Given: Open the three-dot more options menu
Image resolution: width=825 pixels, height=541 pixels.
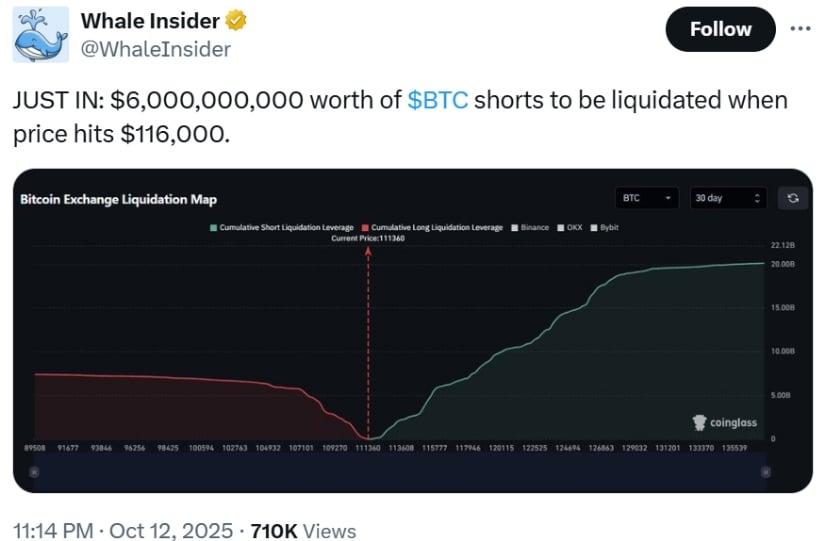Looking at the screenshot, I should (801, 28).
